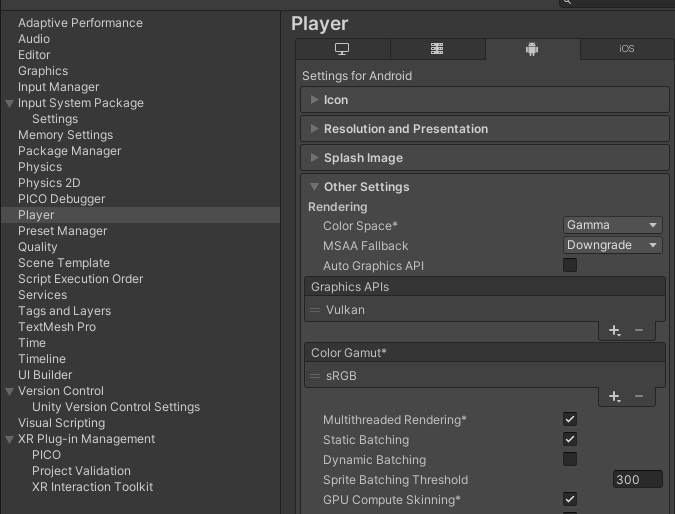The width and height of the screenshot is (675, 514).
Task: Switch to the Dedicated Server platform tab
Action: [x=437, y=49]
